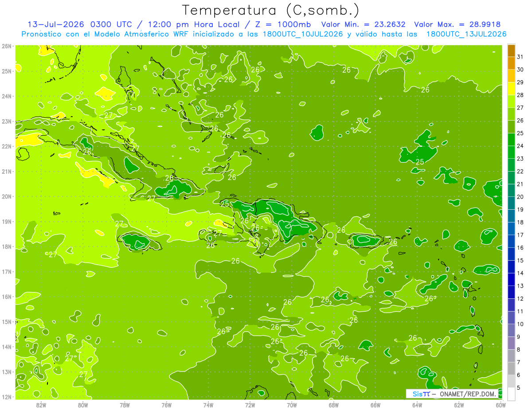
Task: Click the longitude axis label "82W"
Action: point(41,405)
